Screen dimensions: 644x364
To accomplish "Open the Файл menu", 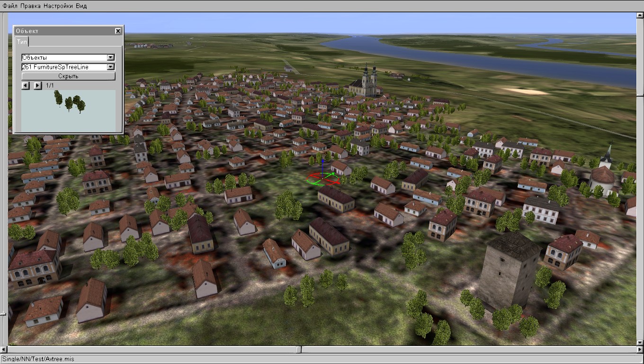I will pyautogui.click(x=10, y=6).
